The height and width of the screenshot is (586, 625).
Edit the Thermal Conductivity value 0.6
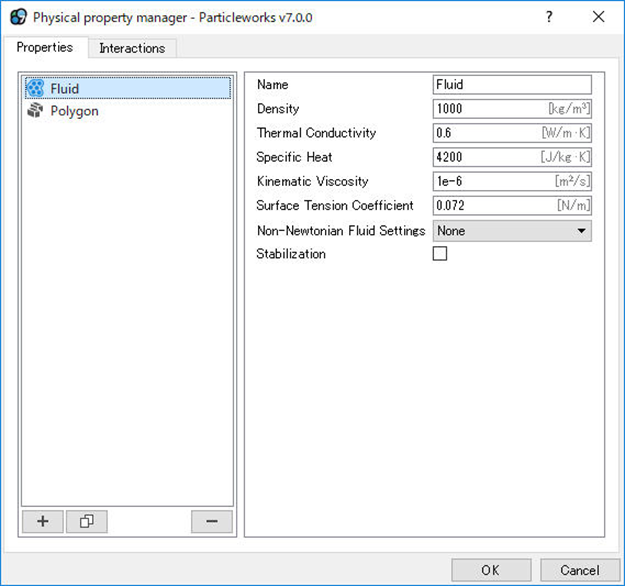(x=512, y=133)
